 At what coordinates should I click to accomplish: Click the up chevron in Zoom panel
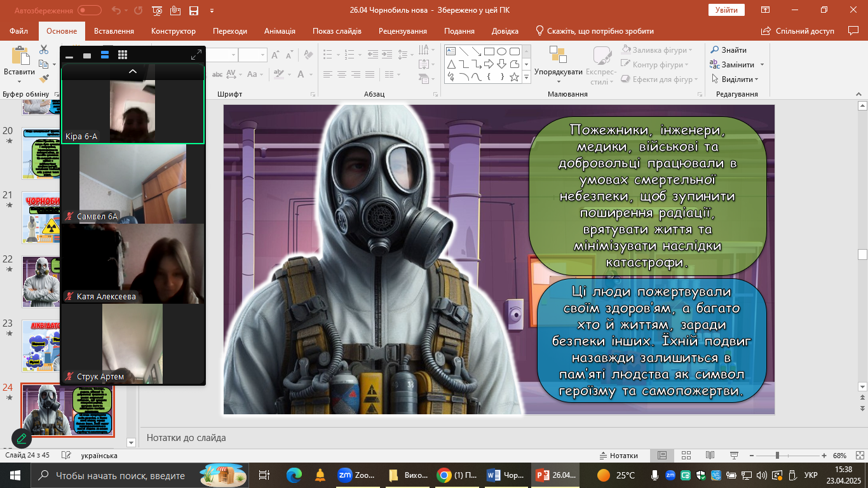pos(133,71)
